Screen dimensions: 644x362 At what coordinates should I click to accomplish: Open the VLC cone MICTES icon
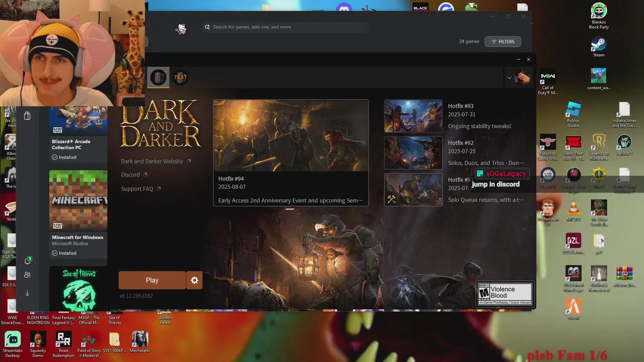[573, 211]
